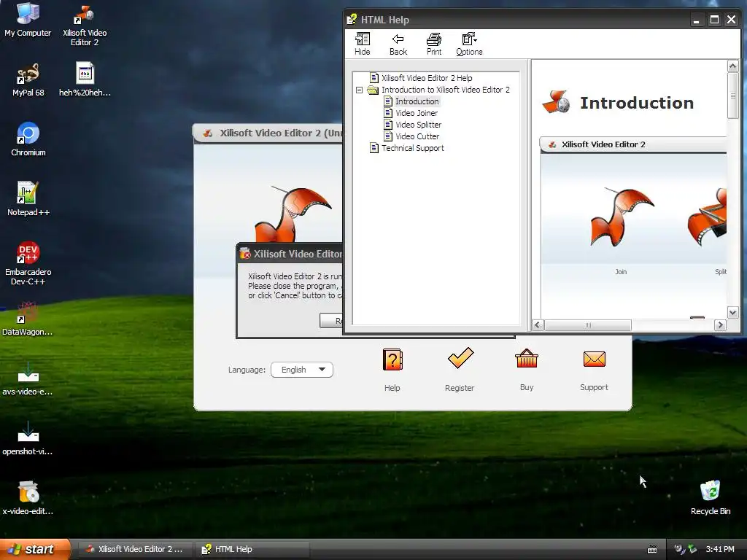Click the Xilisoft Video Editor 2 window title bar

(x=267, y=133)
